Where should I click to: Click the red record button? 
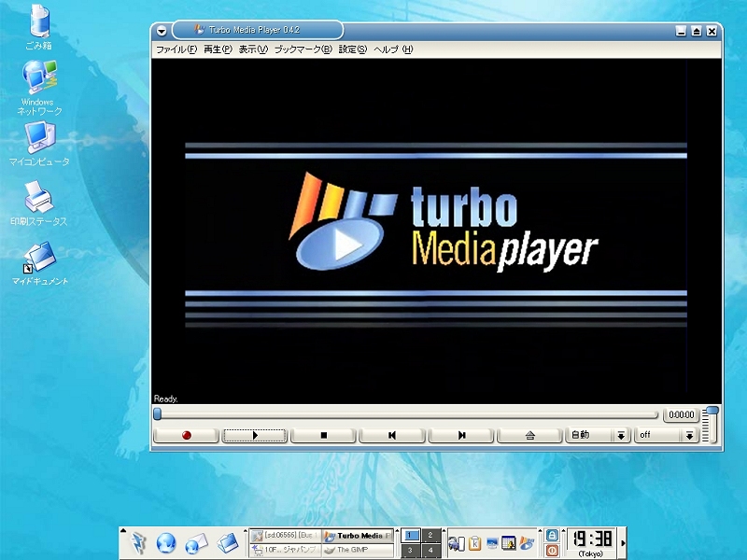pos(186,435)
